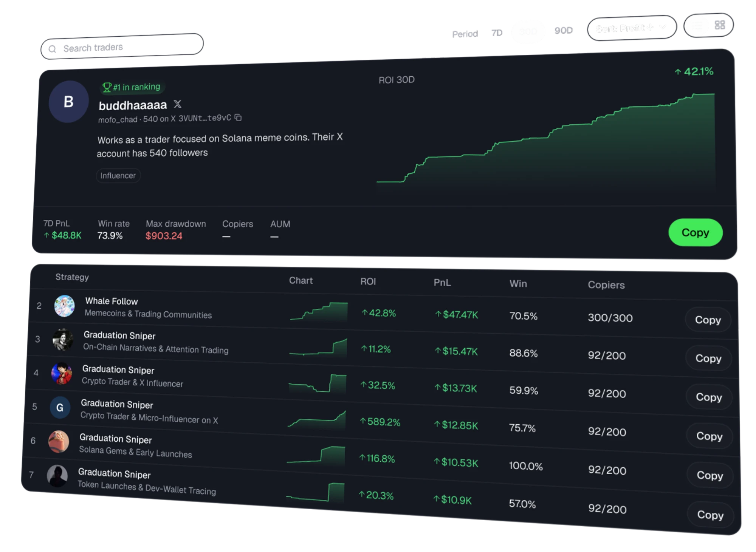Click Max drawdown value $903.24

(x=164, y=236)
